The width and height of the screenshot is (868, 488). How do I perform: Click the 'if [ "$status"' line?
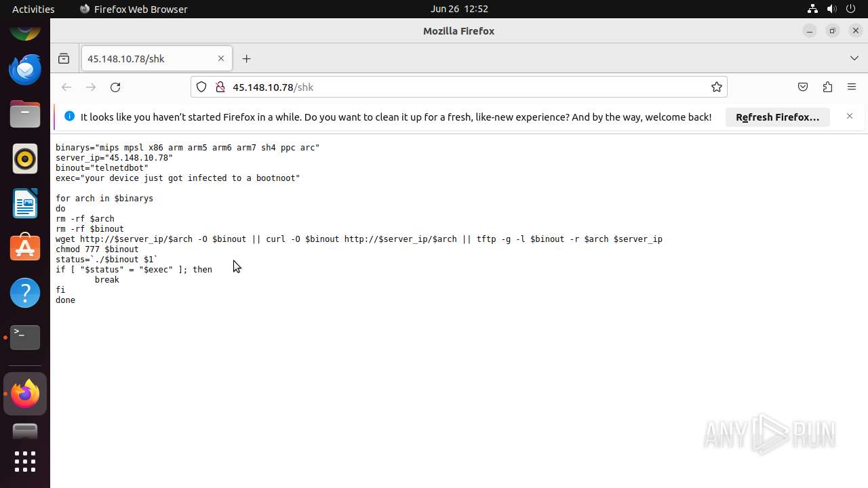(134, 269)
